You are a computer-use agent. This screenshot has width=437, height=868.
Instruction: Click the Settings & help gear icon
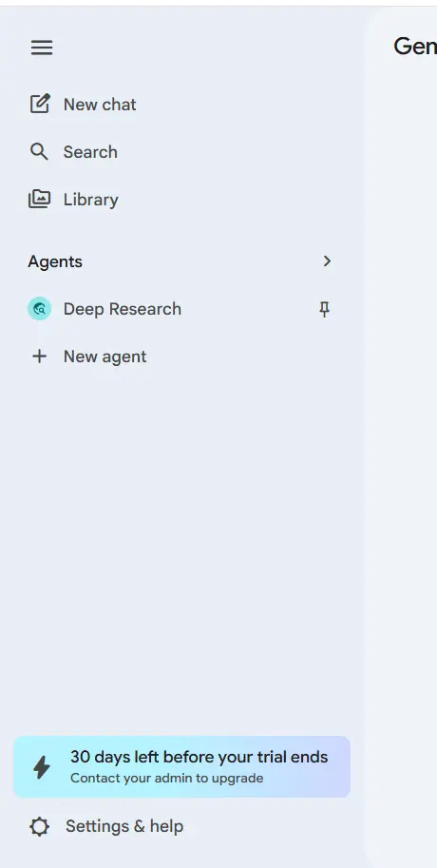[x=39, y=827]
